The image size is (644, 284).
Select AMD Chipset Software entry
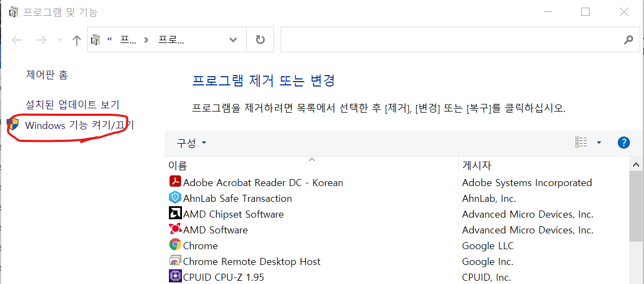coord(233,214)
